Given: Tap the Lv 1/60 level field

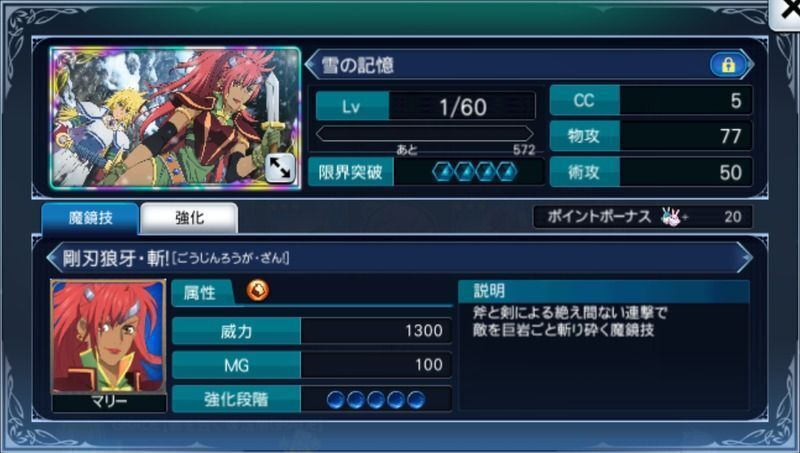Looking at the screenshot, I should [x=426, y=106].
